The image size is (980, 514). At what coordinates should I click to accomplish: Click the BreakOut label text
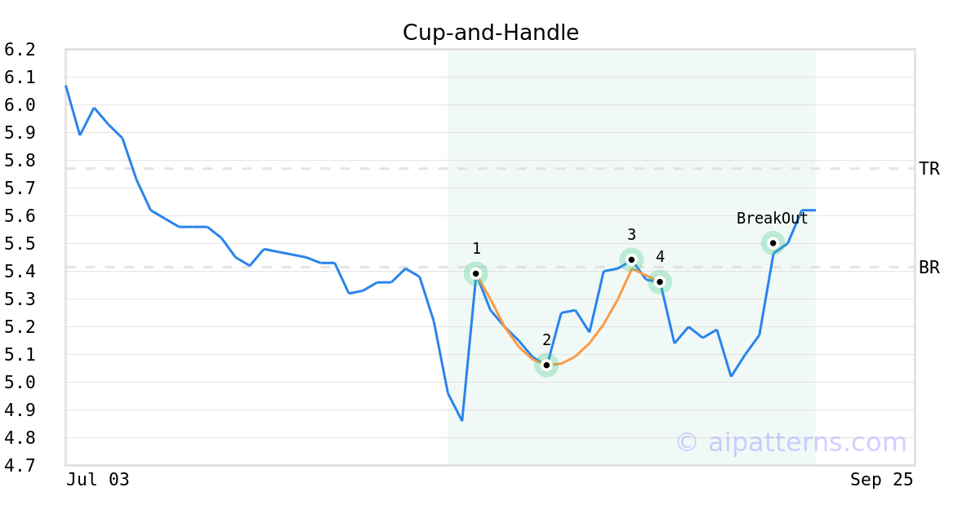772,219
